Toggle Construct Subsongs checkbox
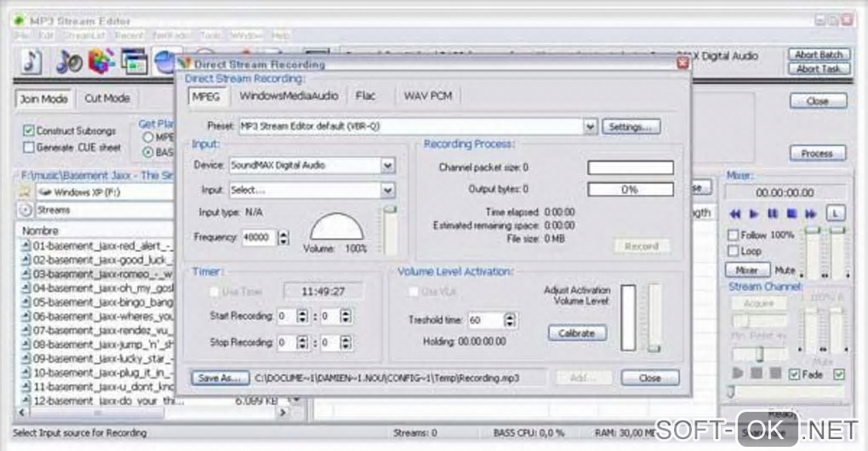Image resolution: width=868 pixels, height=451 pixels. [x=29, y=130]
